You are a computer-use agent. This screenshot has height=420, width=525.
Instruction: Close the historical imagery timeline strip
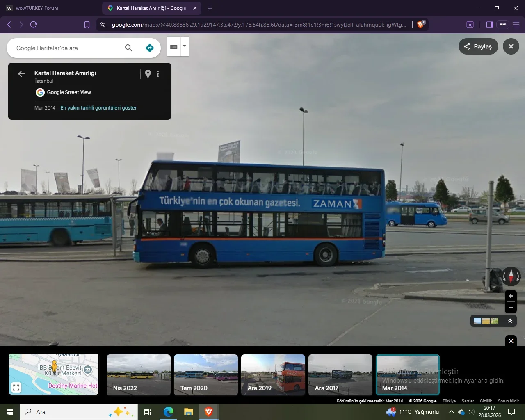pyautogui.click(x=511, y=341)
